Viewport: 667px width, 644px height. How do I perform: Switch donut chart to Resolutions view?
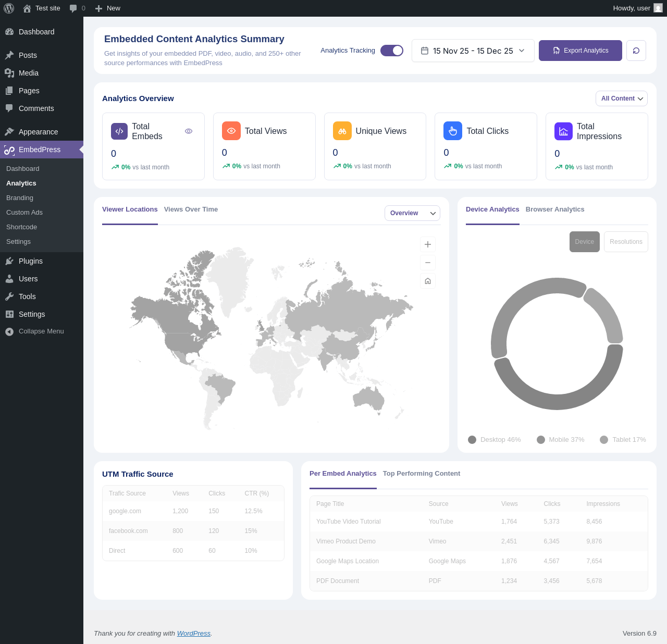(x=625, y=242)
